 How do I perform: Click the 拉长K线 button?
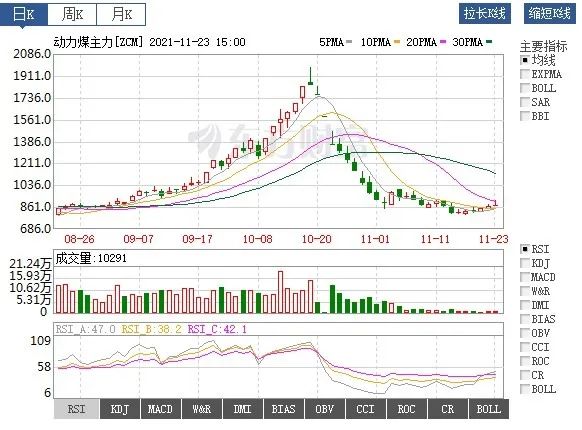[x=485, y=14]
